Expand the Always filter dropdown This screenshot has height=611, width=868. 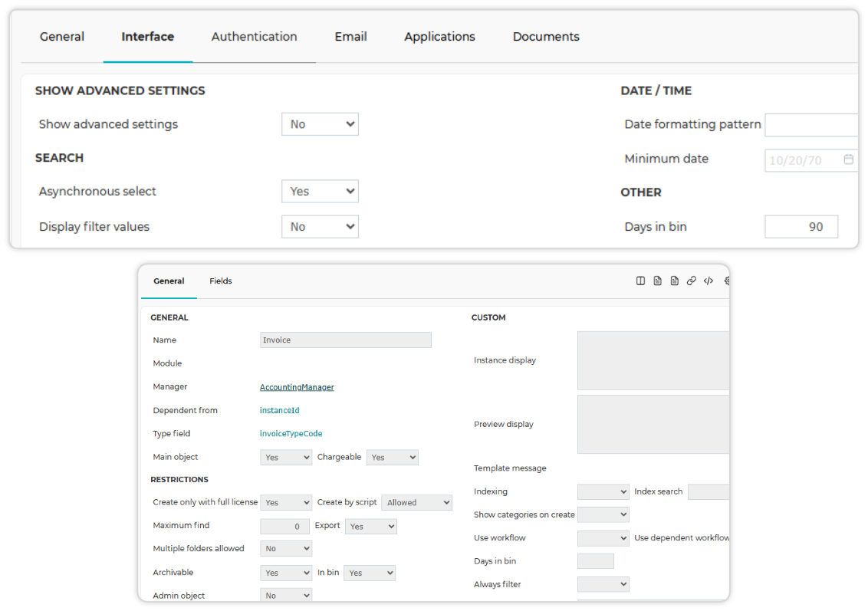(x=603, y=584)
